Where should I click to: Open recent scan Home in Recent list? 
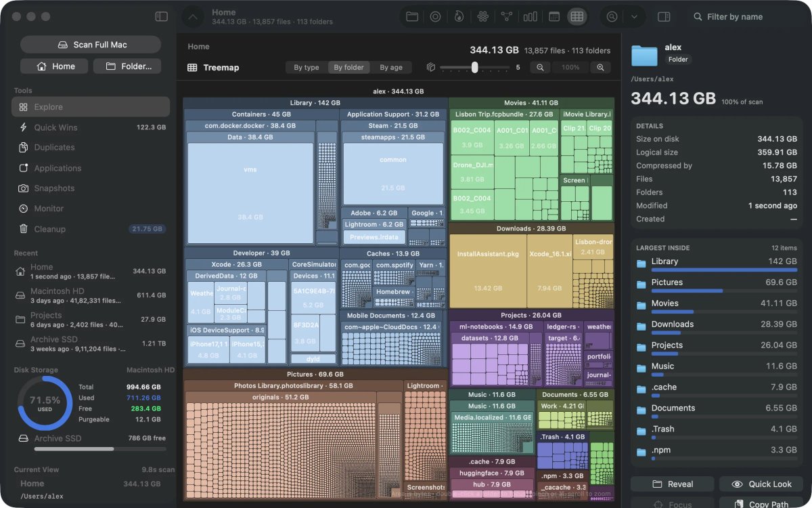tap(91, 272)
